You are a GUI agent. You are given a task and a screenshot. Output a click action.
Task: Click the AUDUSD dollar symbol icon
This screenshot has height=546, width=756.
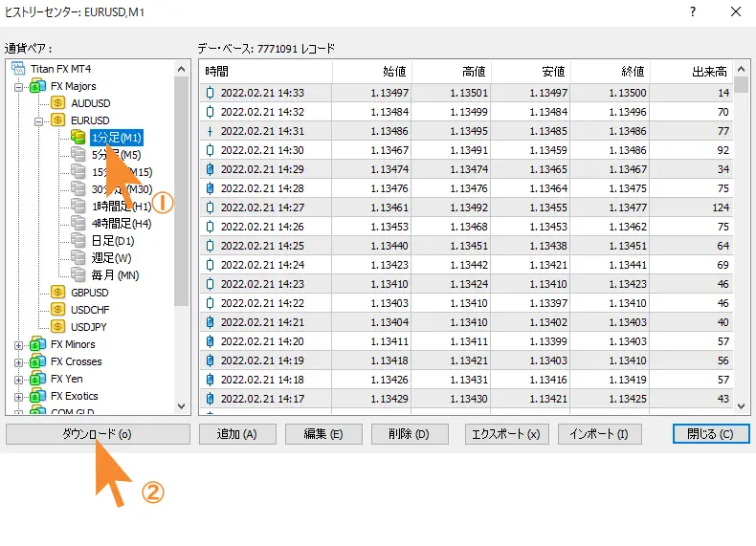(57, 103)
